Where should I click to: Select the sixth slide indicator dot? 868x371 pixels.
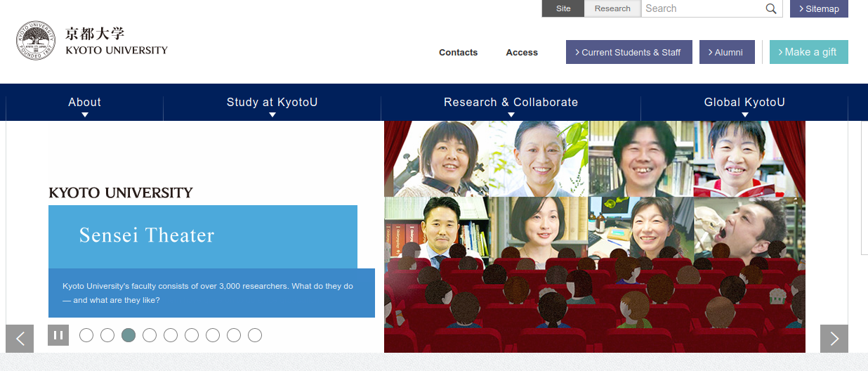(192, 335)
